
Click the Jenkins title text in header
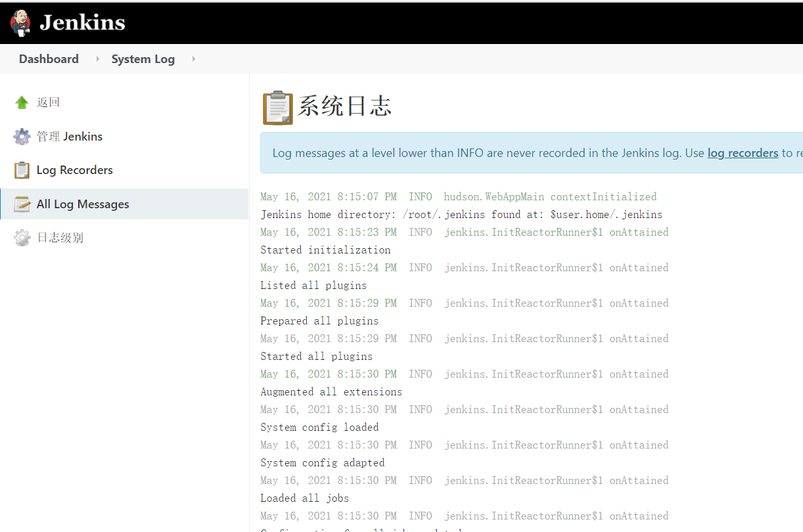[82, 23]
